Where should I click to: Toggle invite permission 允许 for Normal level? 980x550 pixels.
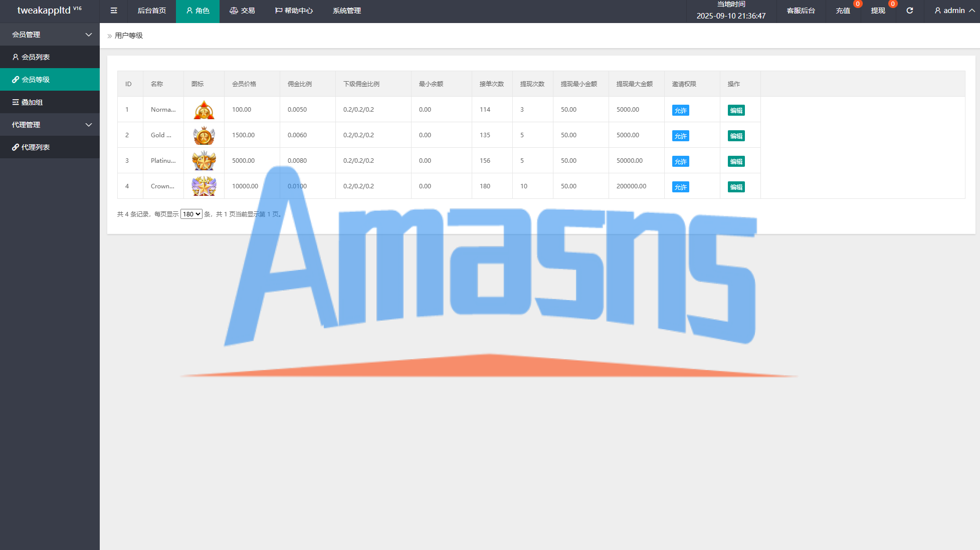[x=680, y=110]
